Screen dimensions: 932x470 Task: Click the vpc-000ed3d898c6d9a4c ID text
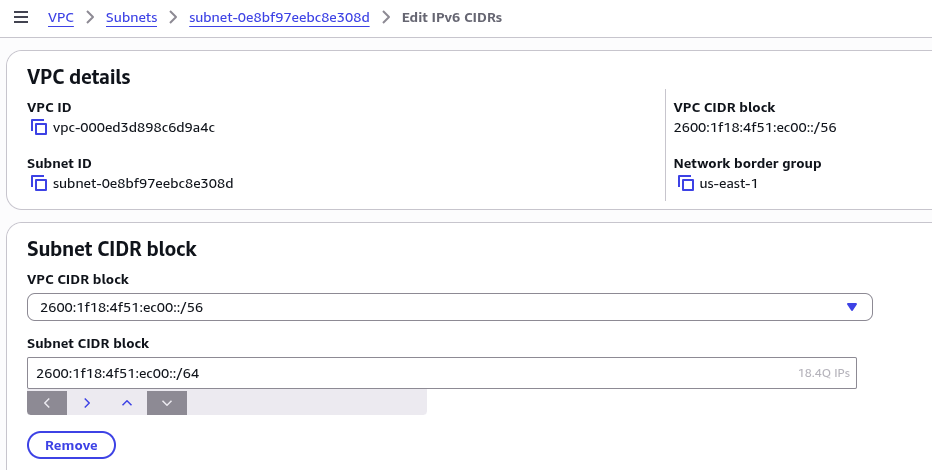[x=134, y=127]
